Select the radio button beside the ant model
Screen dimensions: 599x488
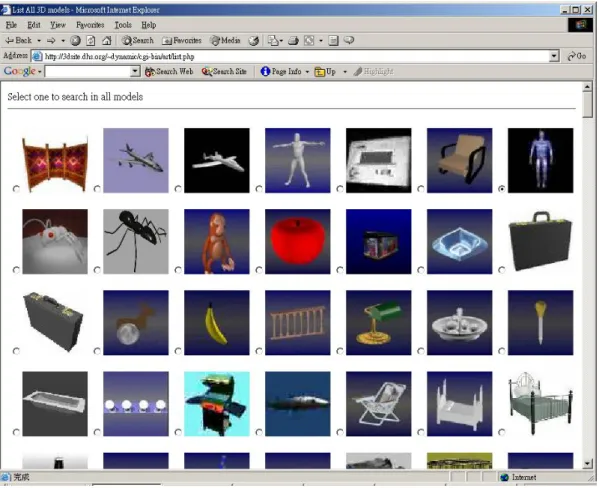coord(97,270)
